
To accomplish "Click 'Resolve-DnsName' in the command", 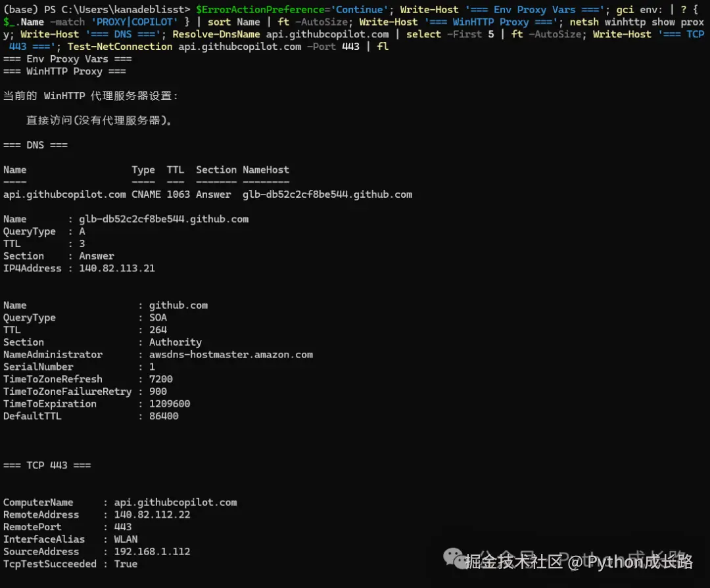I will [x=216, y=34].
